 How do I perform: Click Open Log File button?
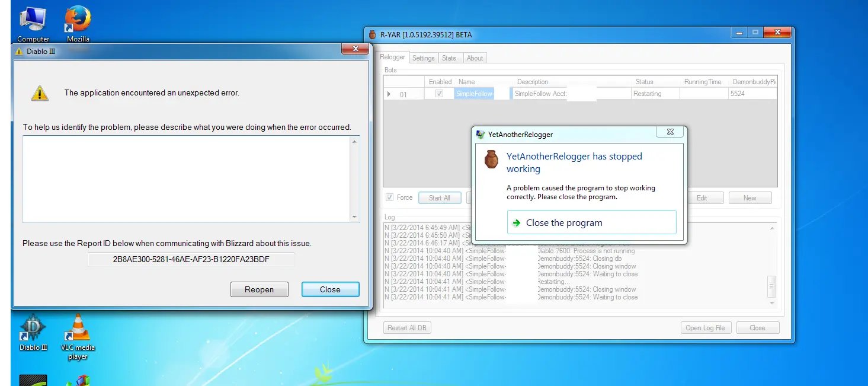(706, 328)
